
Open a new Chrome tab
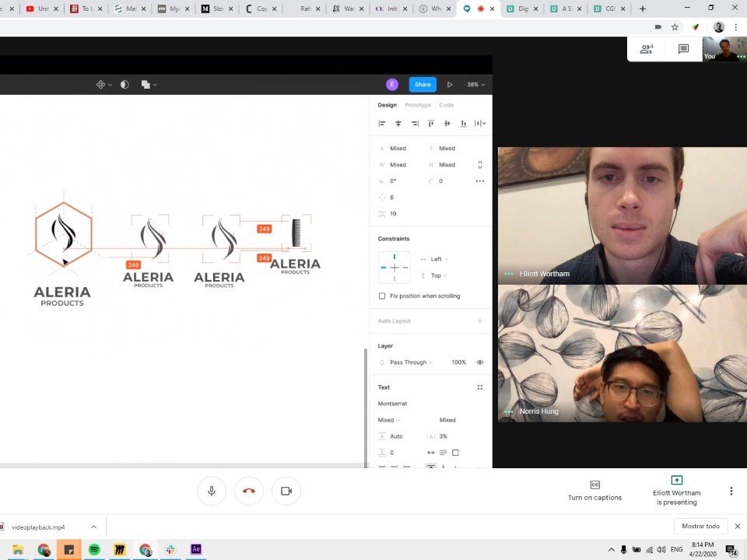[642, 9]
